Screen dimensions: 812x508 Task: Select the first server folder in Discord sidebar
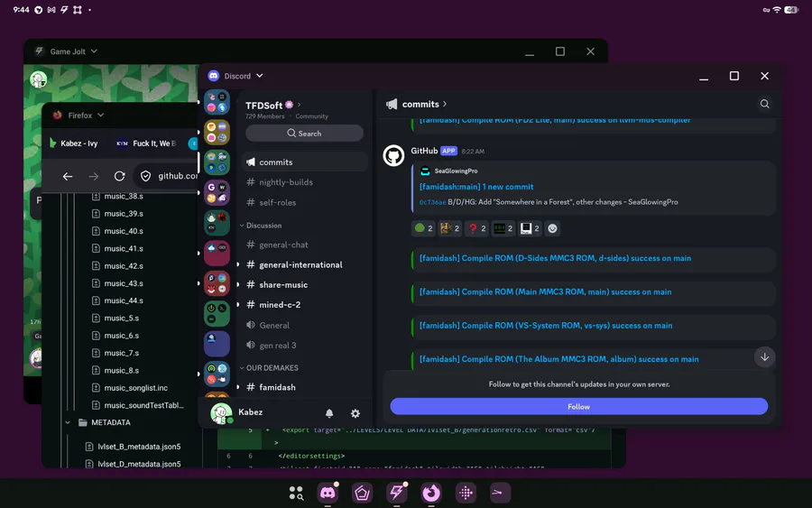tap(217, 102)
